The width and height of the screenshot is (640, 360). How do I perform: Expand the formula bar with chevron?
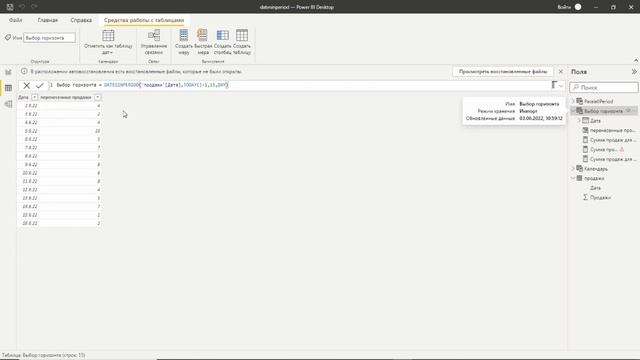point(561,85)
